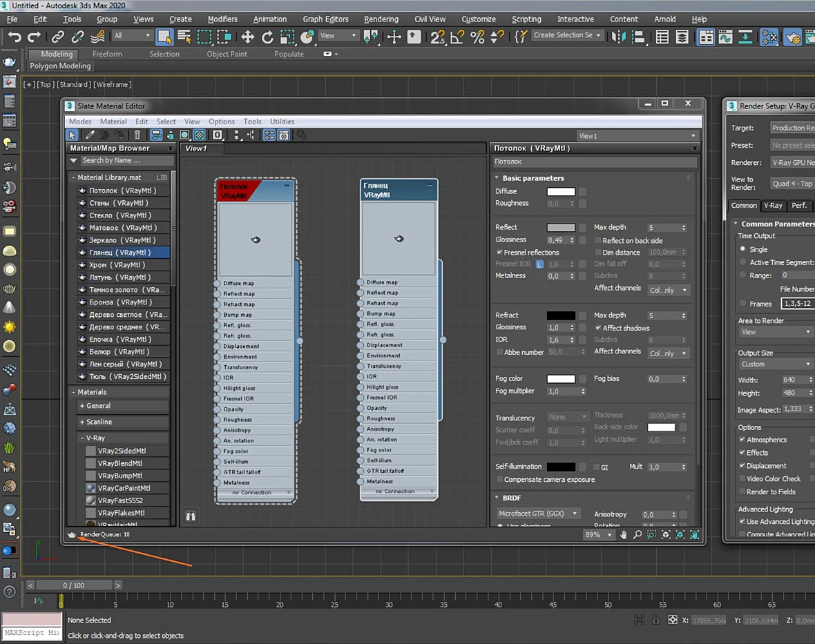Click the Polygon Modeling panel button
The height and width of the screenshot is (644, 815).
click(60, 66)
